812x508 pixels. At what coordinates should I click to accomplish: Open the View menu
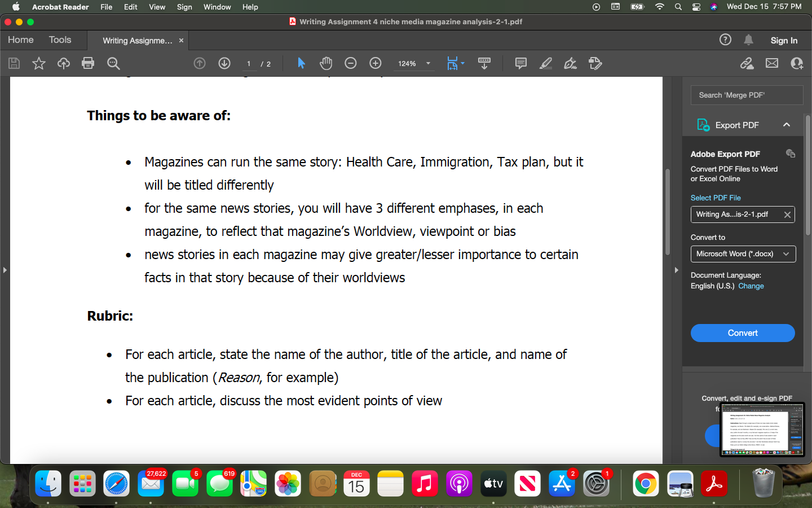point(157,7)
